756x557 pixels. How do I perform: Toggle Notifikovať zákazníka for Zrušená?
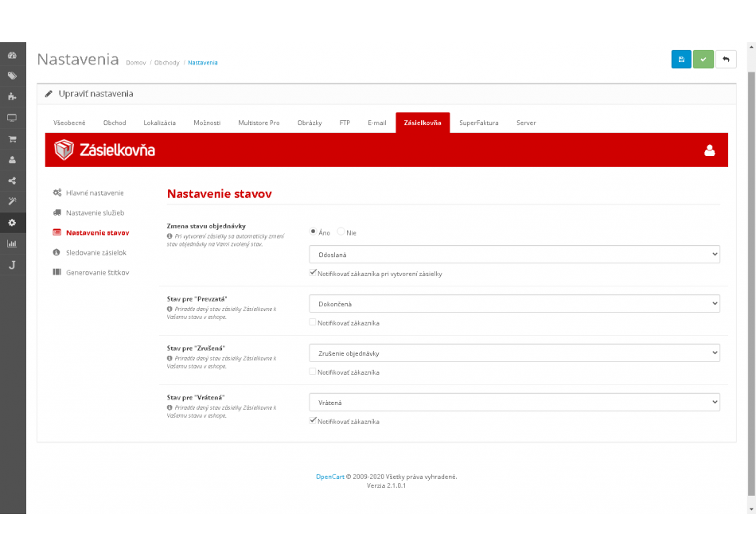point(313,372)
